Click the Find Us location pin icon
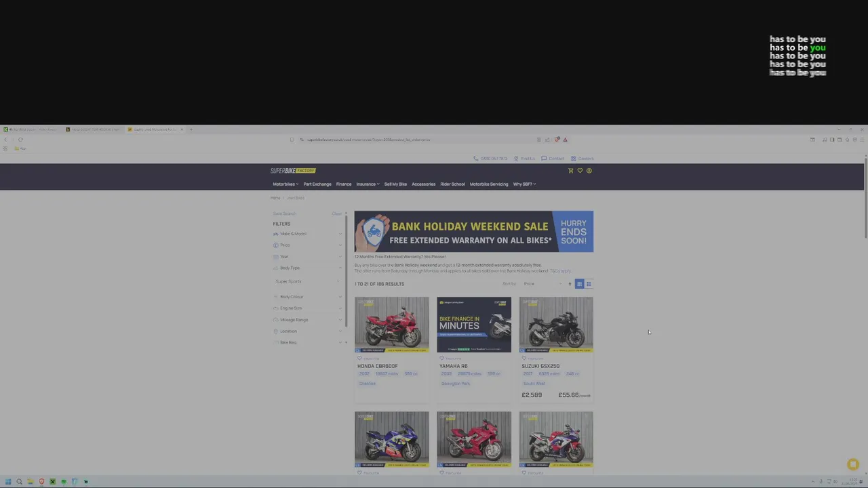 516,159
